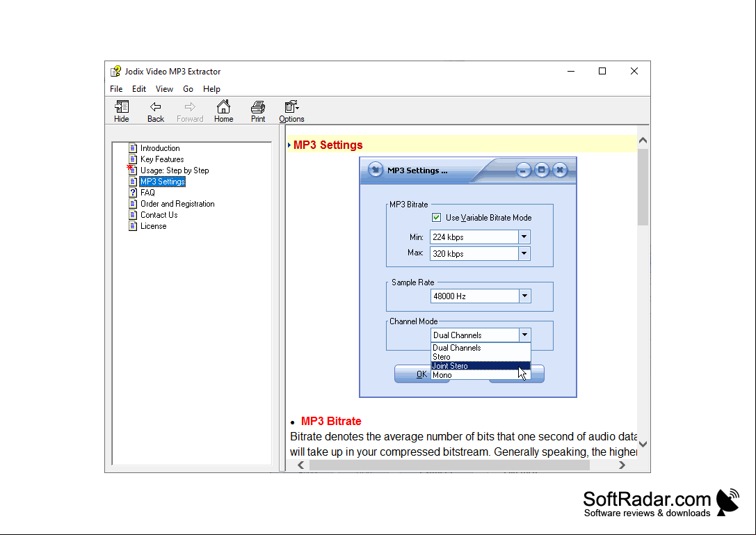This screenshot has height=535, width=756.
Task: Click OK in the MP3 Settings dialog
Action: pos(412,374)
